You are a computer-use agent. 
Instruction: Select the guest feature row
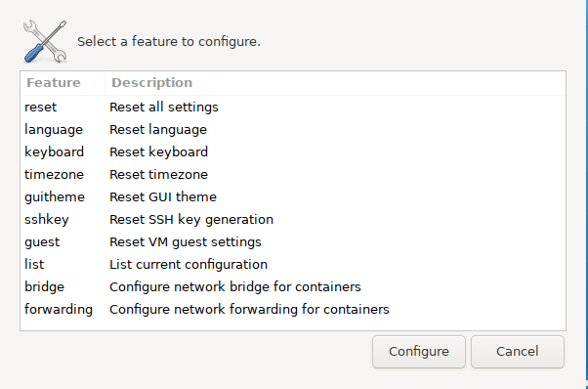293,242
